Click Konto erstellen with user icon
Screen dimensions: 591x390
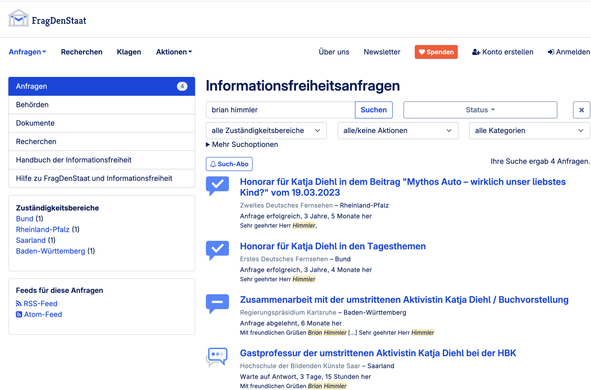click(x=502, y=52)
